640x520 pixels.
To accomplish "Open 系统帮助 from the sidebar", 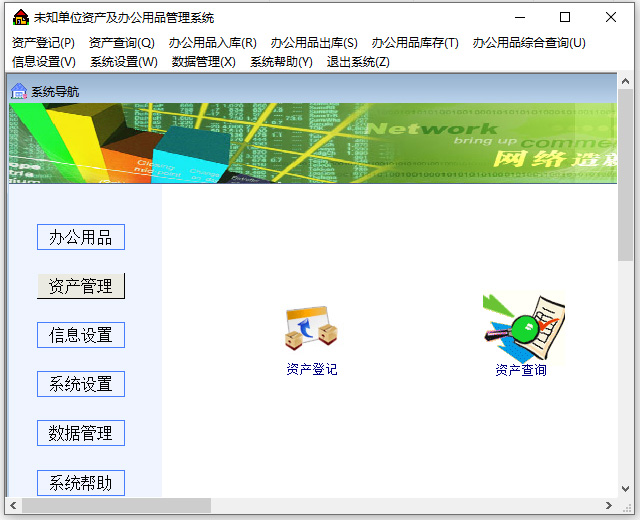I will pyautogui.click(x=81, y=483).
